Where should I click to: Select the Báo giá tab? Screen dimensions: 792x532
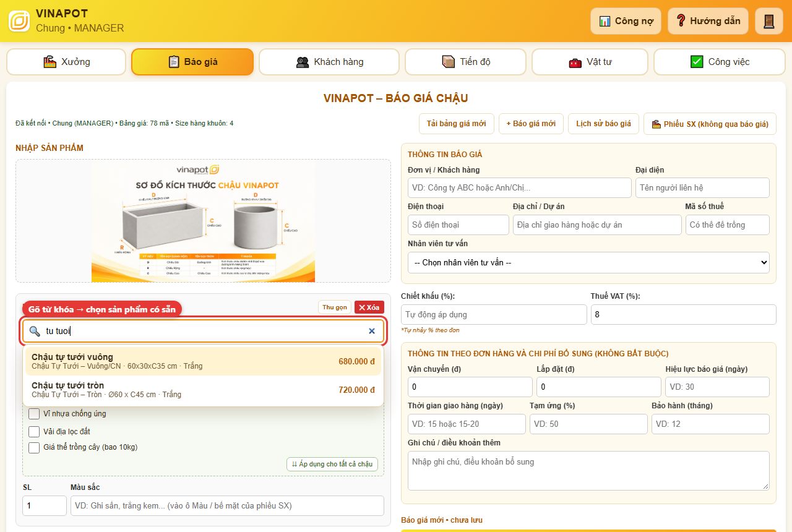point(192,62)
